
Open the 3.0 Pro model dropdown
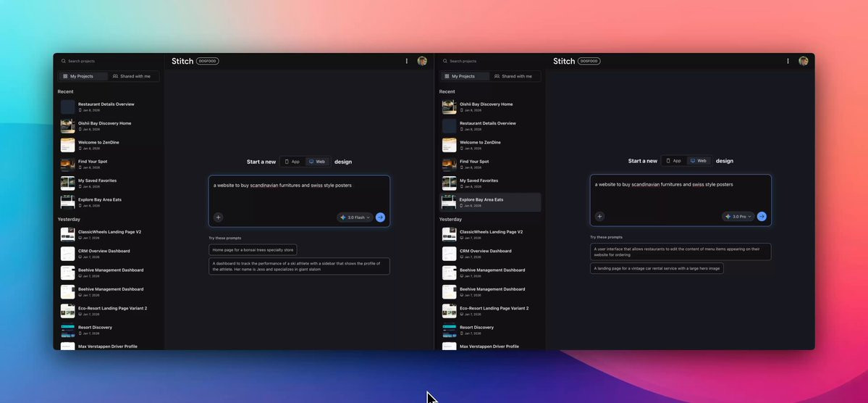(x=738, y=216)
